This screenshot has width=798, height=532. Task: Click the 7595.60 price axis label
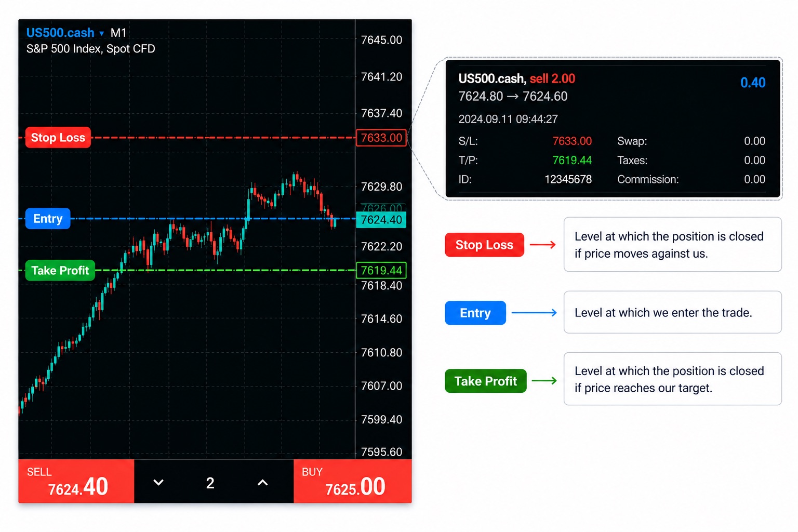pyautogui.click(x=381, y=452)
